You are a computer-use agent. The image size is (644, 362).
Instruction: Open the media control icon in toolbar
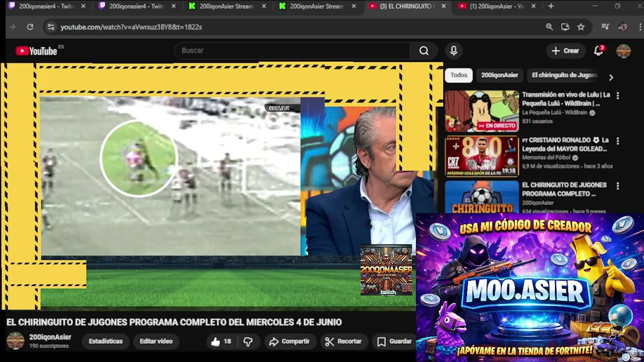coord(605,27)
